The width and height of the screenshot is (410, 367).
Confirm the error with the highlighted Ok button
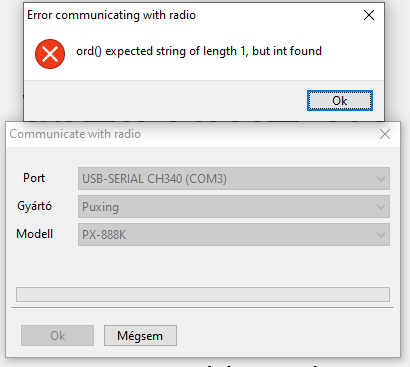[340, 101]
